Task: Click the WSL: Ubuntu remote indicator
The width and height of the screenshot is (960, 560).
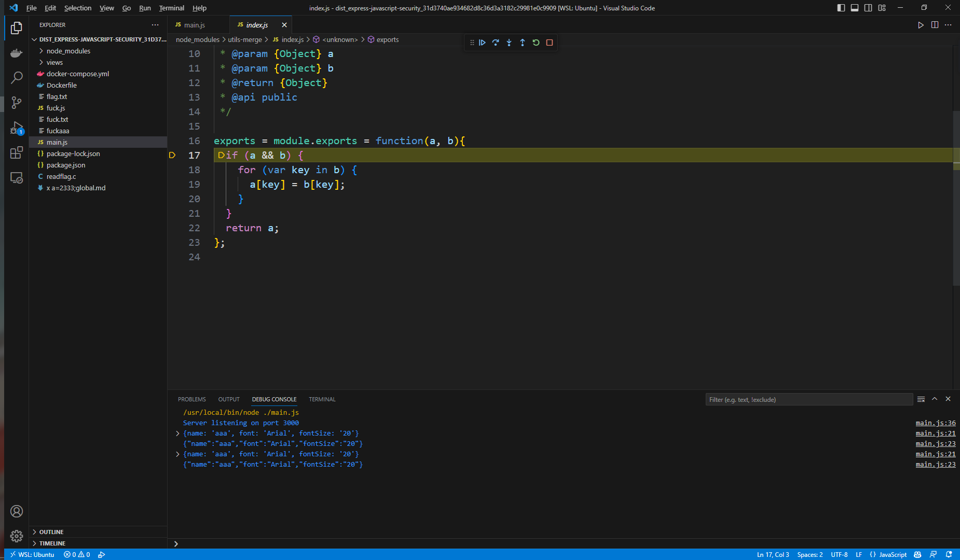Action: [32, 554]
